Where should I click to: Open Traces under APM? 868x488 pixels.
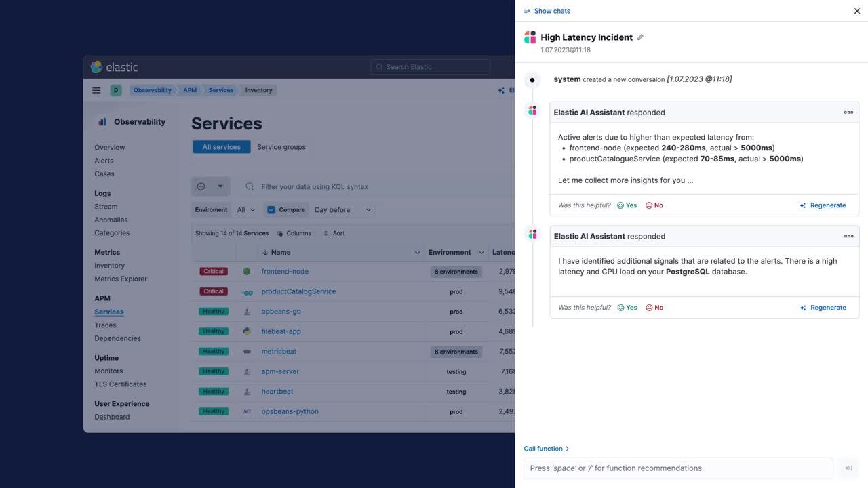[105, 325]
